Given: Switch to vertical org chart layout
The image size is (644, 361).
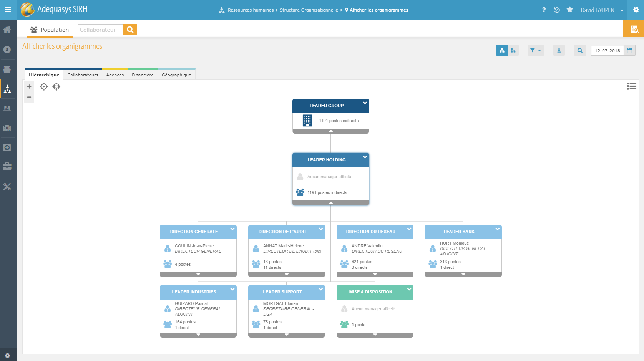Looking at the screenshot, I should coord(502,50).
